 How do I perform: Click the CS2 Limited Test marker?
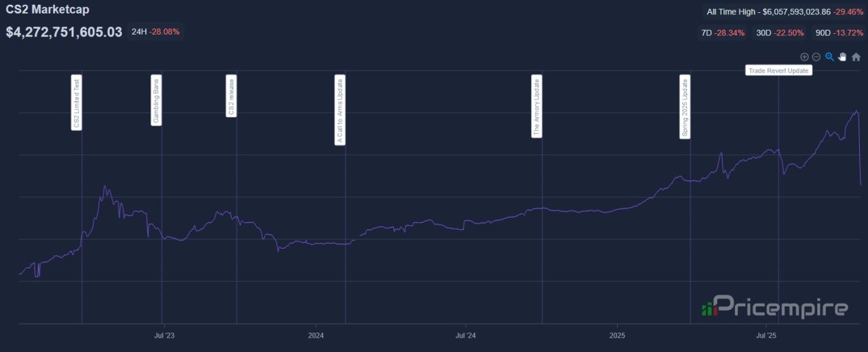tap(77, 102)
